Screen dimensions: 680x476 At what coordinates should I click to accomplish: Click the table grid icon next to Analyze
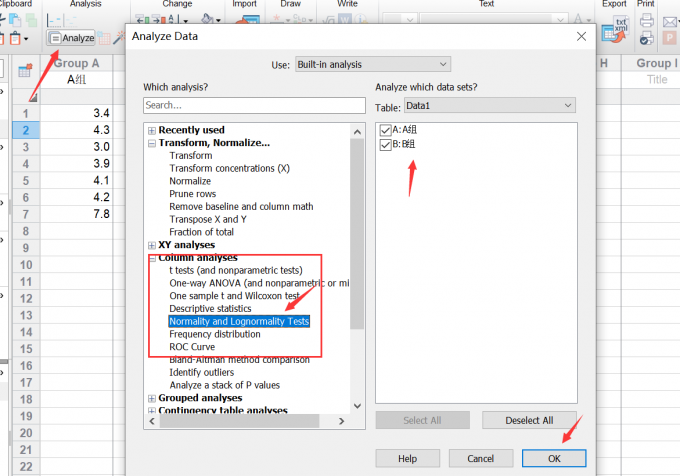pyautogui.click(x=104, y=39)
